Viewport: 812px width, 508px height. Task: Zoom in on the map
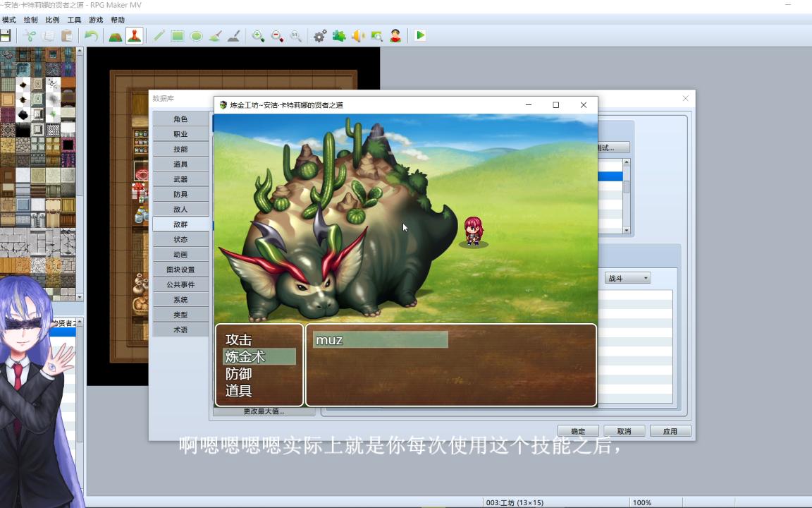(x=258, y=35)
